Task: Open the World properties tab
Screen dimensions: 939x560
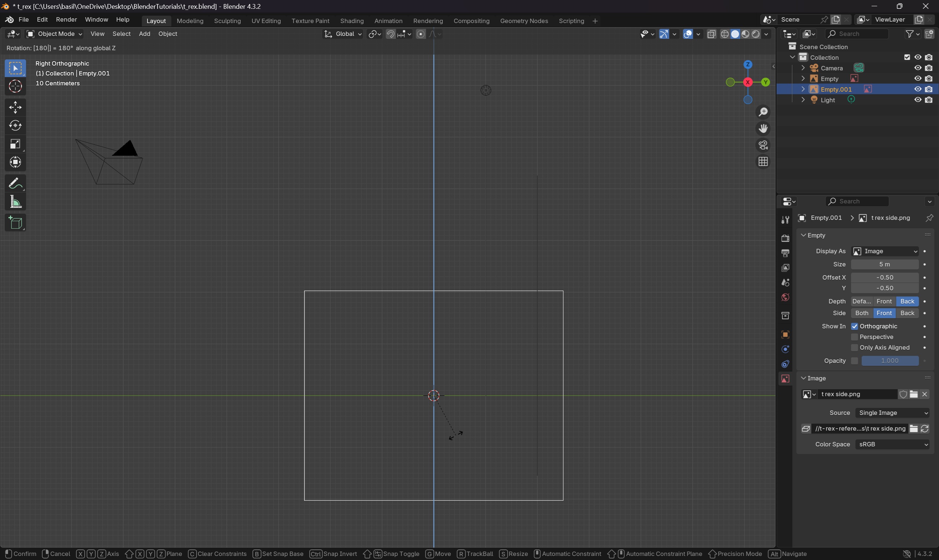Action: pyautogui.click(x=785, y=297)
